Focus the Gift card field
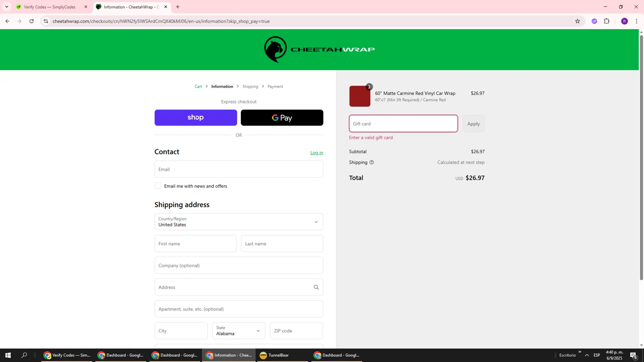 404,124
